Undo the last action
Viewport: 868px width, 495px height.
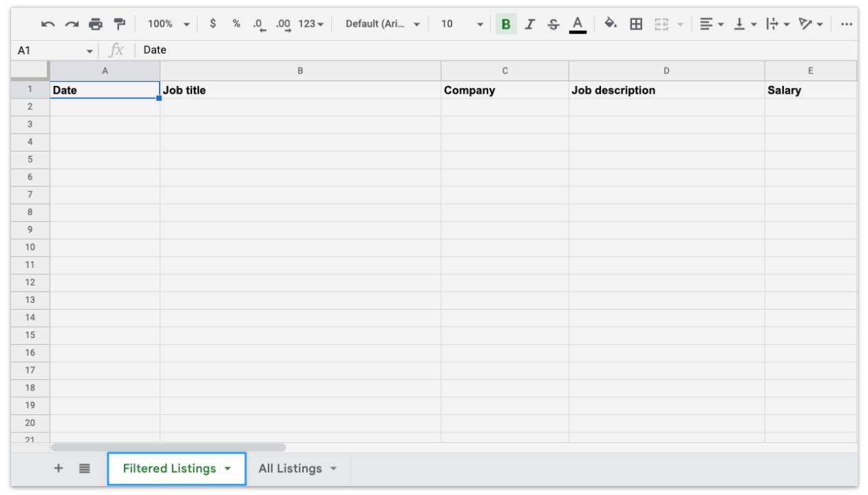click(47, 23)
